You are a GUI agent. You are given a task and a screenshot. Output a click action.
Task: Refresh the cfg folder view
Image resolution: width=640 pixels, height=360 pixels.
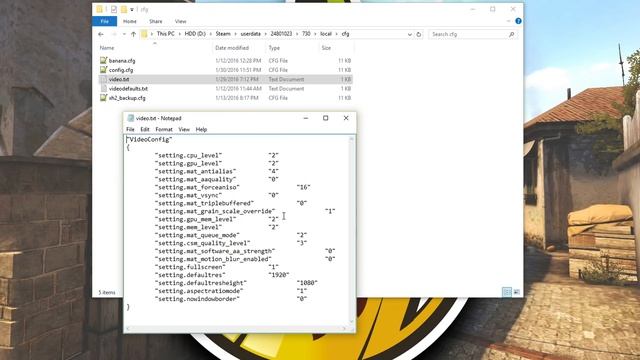[418, 34]
